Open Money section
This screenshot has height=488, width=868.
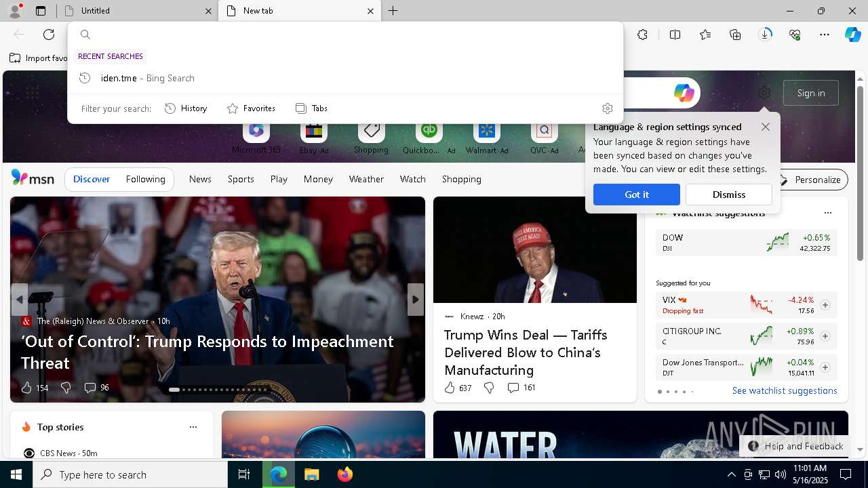point(318,180)
